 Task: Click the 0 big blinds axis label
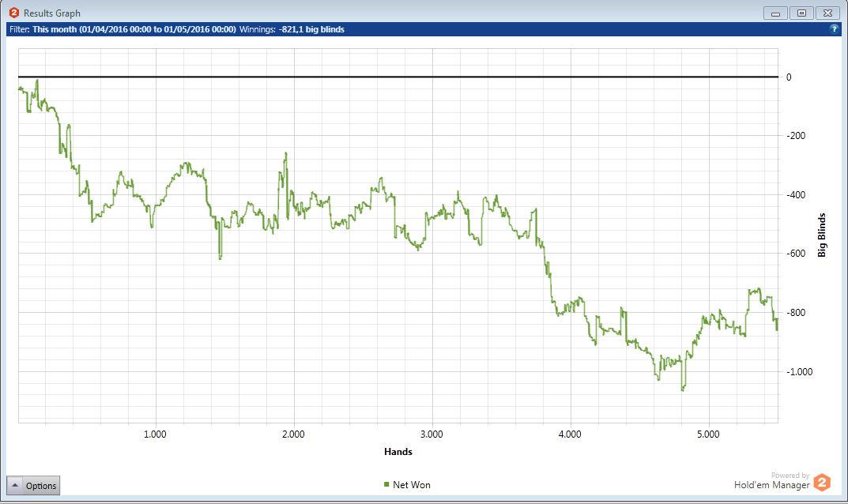(789, 77)
